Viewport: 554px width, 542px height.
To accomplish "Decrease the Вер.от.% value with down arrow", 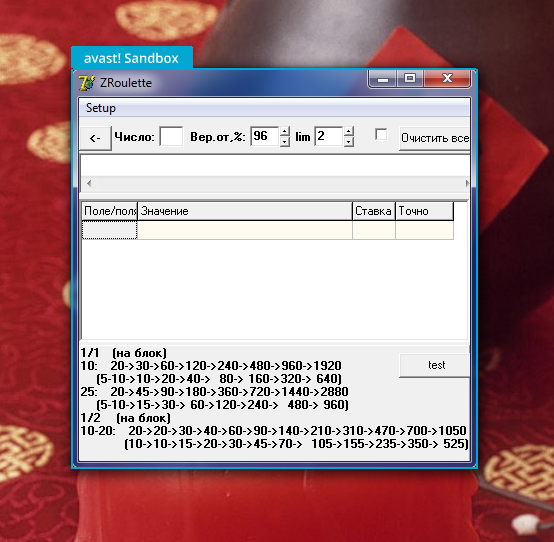I will click(x=284, y=141).
